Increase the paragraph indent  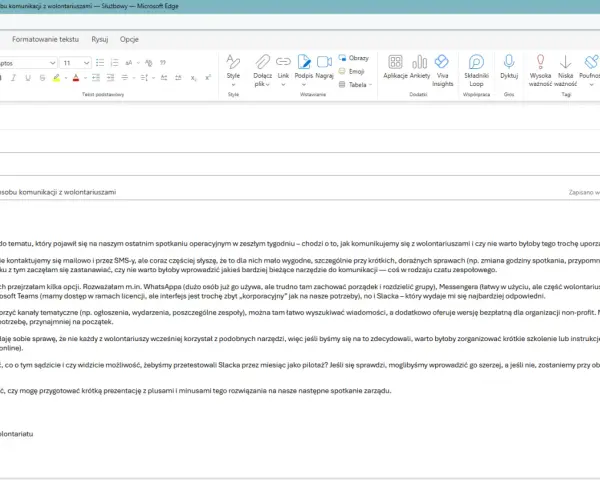tap(110, 78)
